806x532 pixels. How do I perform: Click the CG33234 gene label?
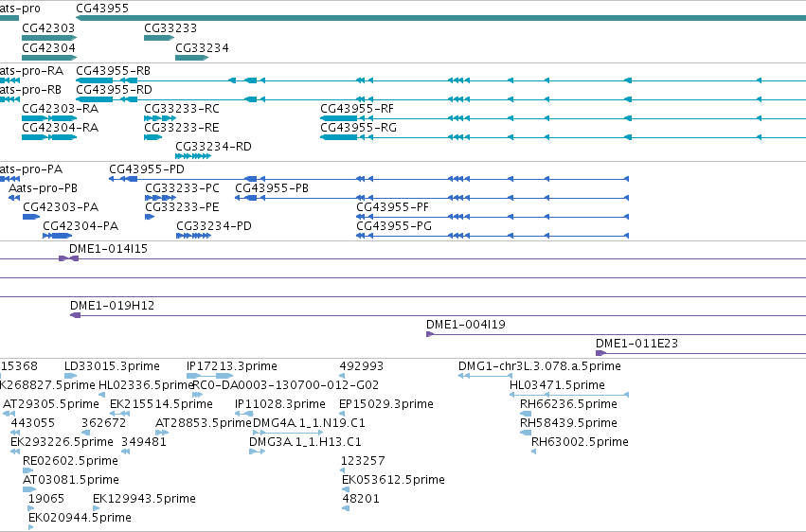point(202,47)
